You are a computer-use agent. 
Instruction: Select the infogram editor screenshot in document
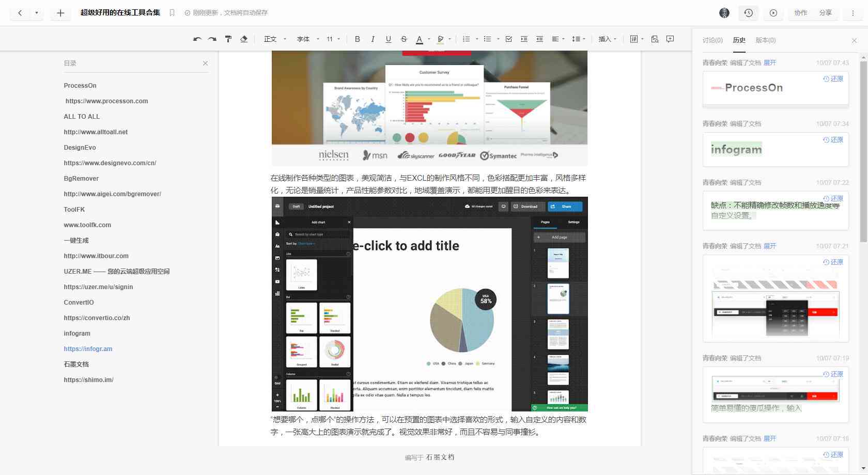(x=430, y=304)
